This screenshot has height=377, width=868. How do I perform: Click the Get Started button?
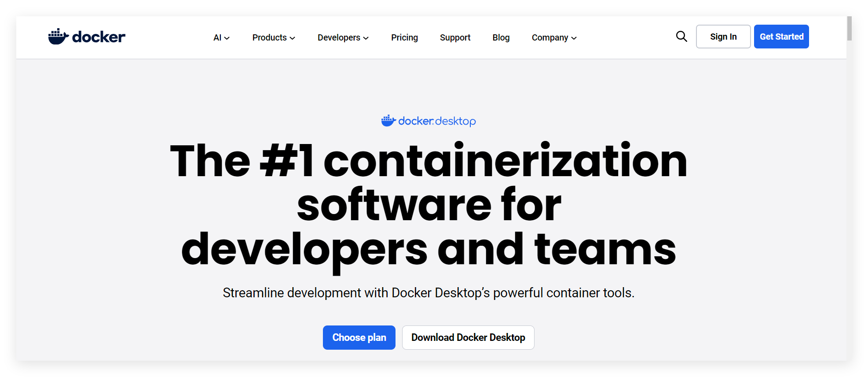781,37
